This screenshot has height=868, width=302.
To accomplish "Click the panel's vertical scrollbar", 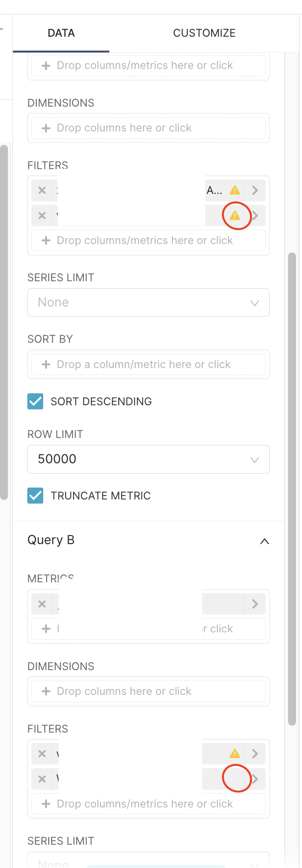I will coord(292,489).
